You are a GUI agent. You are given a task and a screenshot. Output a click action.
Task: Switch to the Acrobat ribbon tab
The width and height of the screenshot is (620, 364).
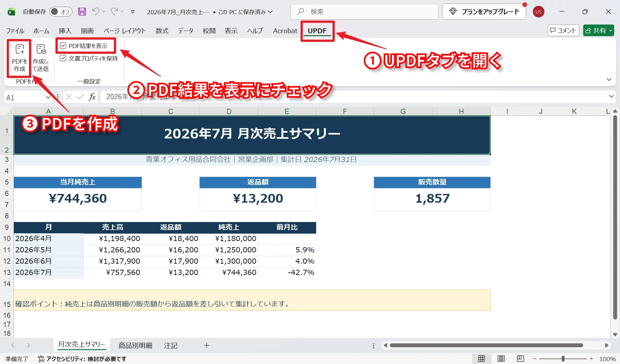pyautogui.click(x=285, y=31)
